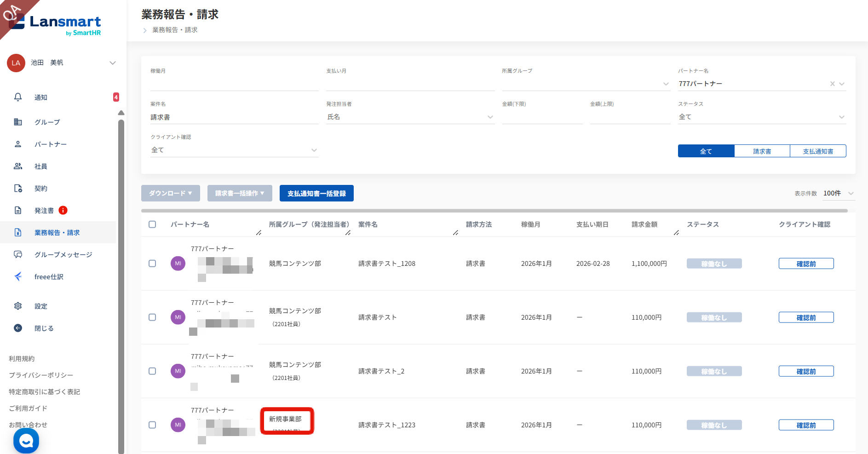Open the プライバシーポリシー link

pyautogui.click(x=41, y=375)
